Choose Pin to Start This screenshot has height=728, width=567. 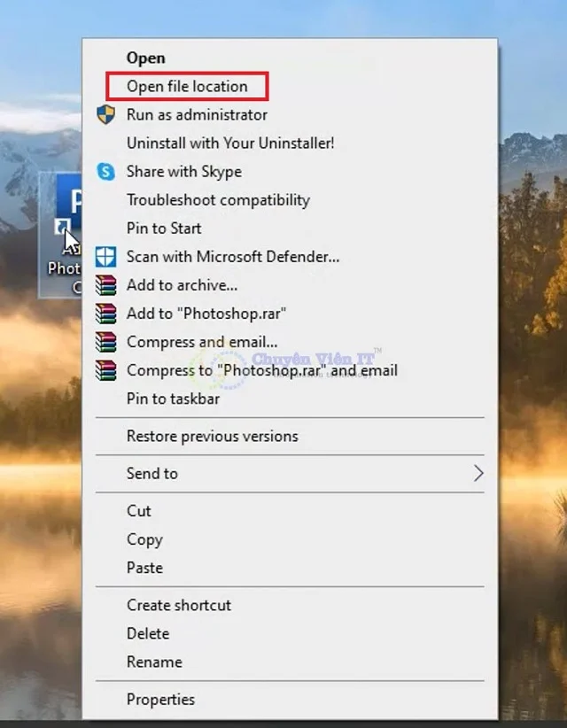(164, 228)
